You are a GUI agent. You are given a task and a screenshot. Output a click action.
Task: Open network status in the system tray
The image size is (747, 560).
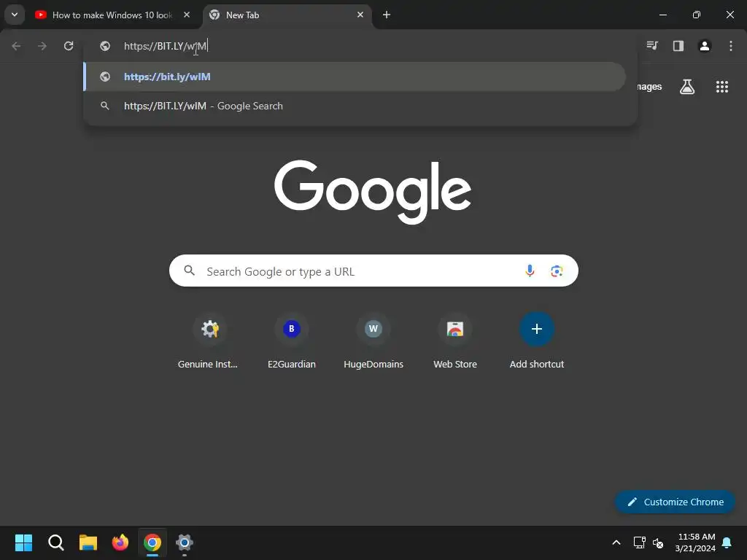(639, 542)
